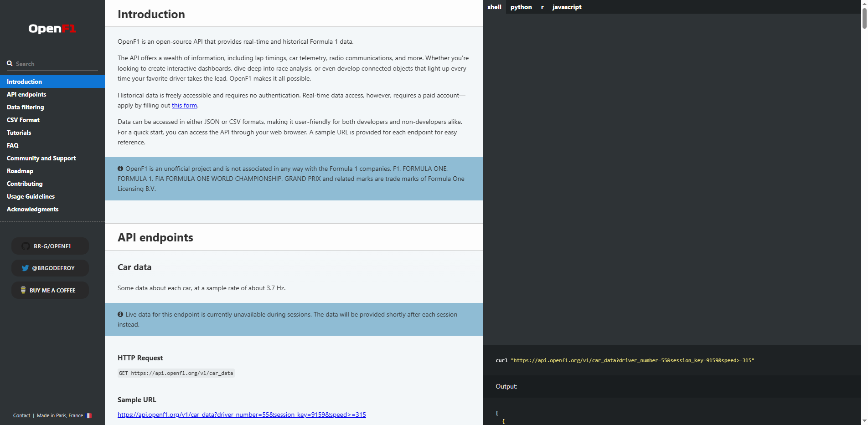Click the 'Car data' subheading
This screenshot has height=425, width=868.
(134, 267)
